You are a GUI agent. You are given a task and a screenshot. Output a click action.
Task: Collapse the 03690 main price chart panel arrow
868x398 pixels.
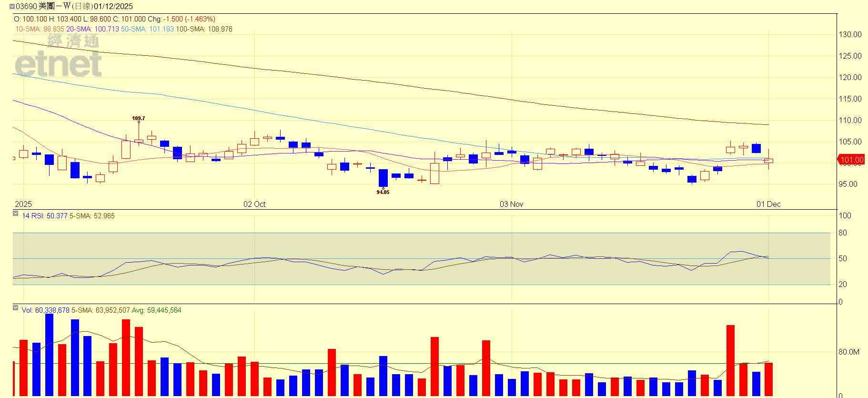point(12,7)
